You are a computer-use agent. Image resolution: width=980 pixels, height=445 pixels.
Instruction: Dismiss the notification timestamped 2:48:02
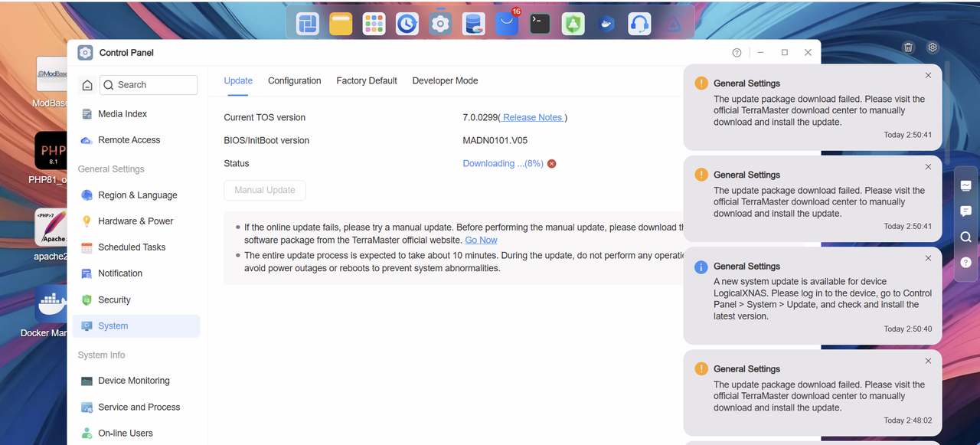coord(928,361)
